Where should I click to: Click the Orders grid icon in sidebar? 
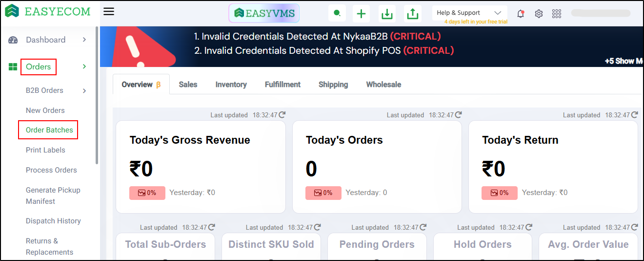tap(13, 67)
